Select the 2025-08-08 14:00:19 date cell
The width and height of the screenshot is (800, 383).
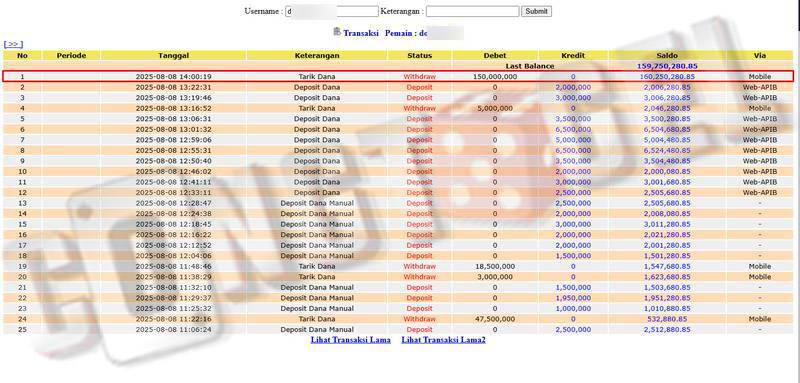[173, 76]
